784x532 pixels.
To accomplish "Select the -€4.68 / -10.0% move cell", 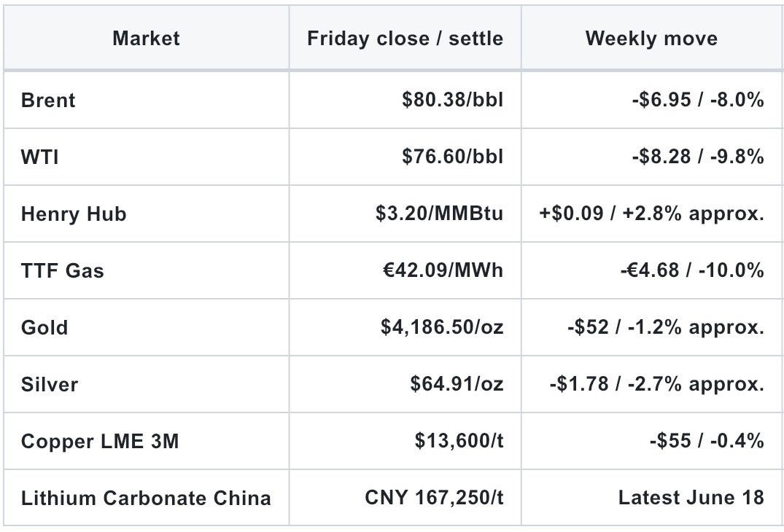I will pyautogui.click(x=651, y=271).
